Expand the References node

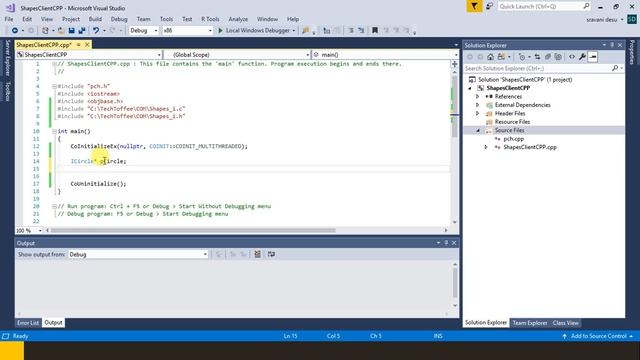pos(478,97)
